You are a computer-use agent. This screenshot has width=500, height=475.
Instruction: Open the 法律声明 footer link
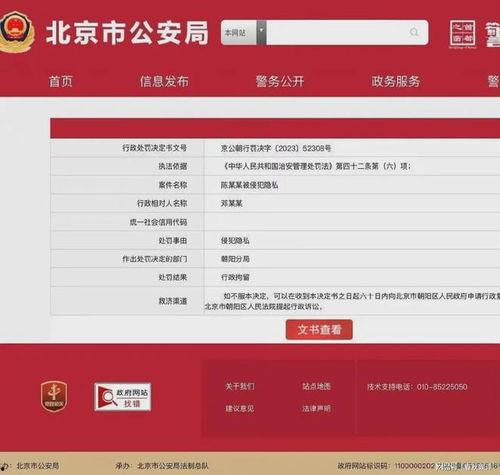(x=316, y=408)
